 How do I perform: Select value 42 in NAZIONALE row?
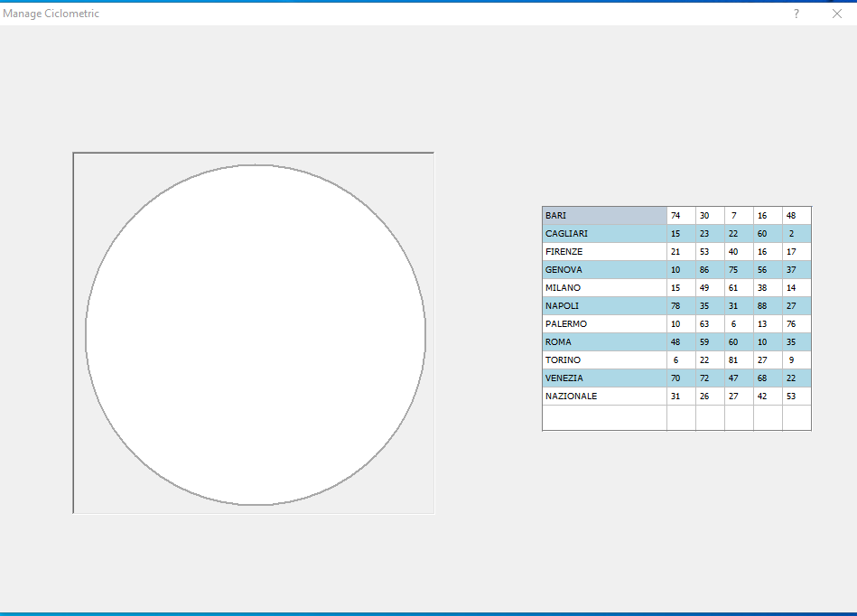[x=768, y=396]
